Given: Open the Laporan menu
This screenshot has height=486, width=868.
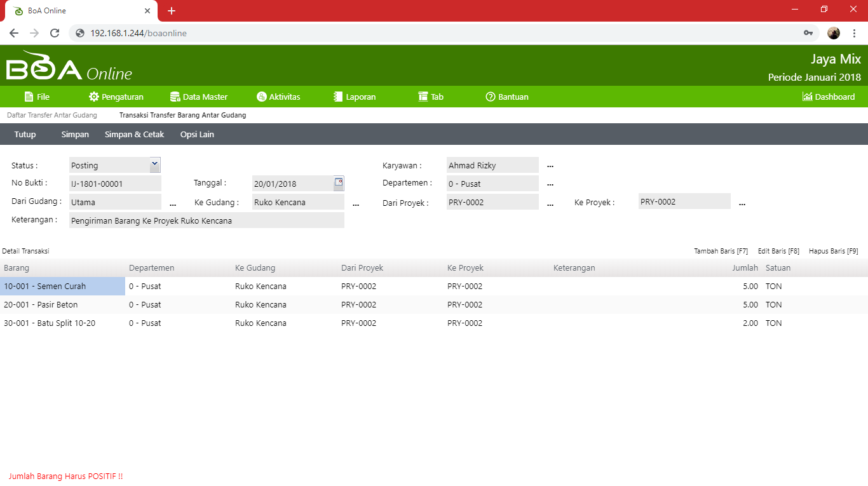Looking at the screenshot, I should [x=354, y=97].
